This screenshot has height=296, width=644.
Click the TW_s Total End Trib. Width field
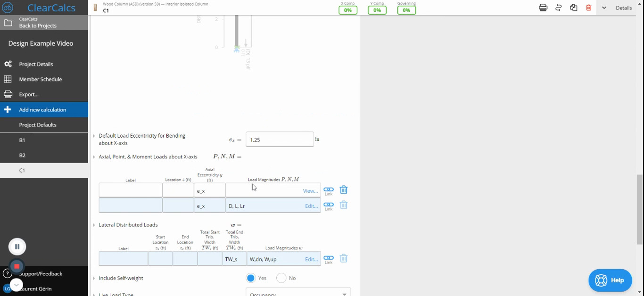tap(234, 259)
